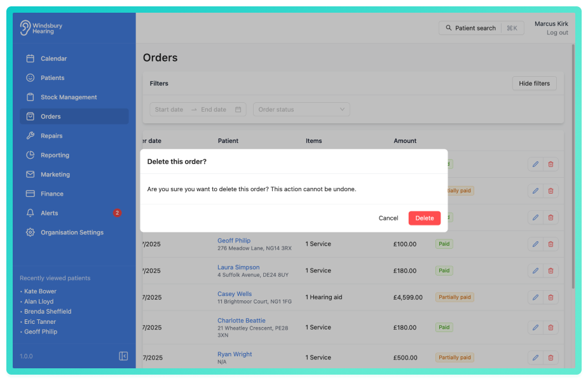Click the Start date field
Viewport: 588px width, 381px height.
pos(169,109)
